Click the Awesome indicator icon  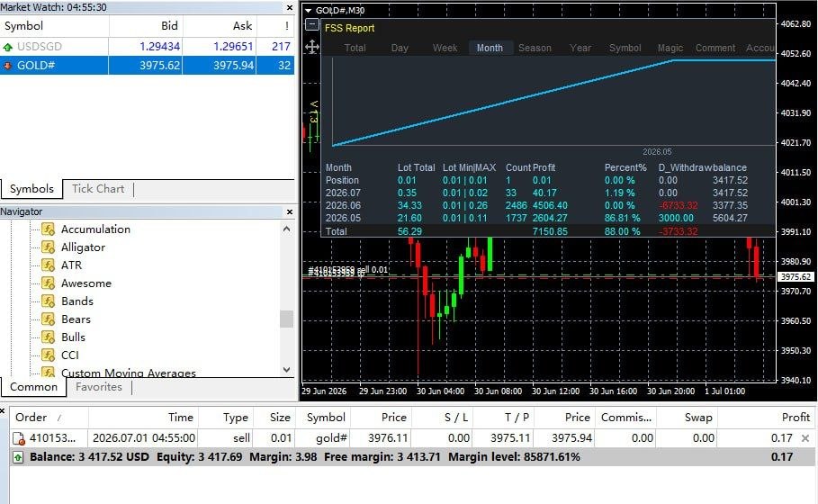pyautogui.click(x=48, y=283)
